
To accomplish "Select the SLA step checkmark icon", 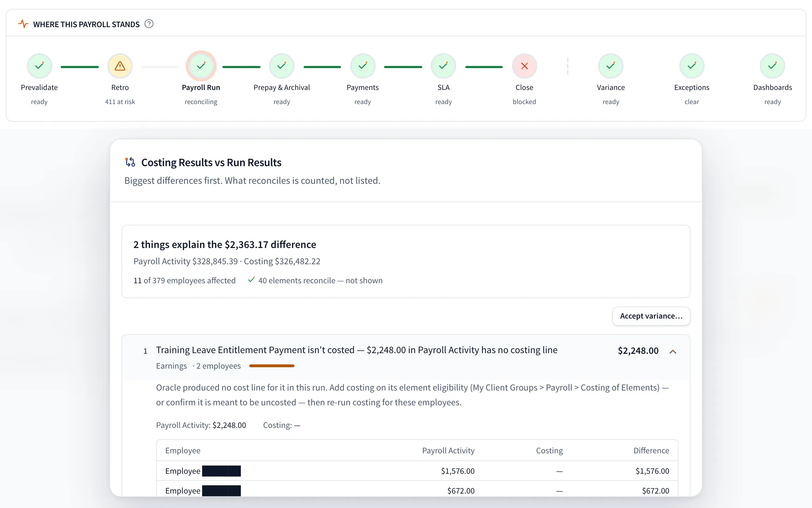I will [443, 66].
